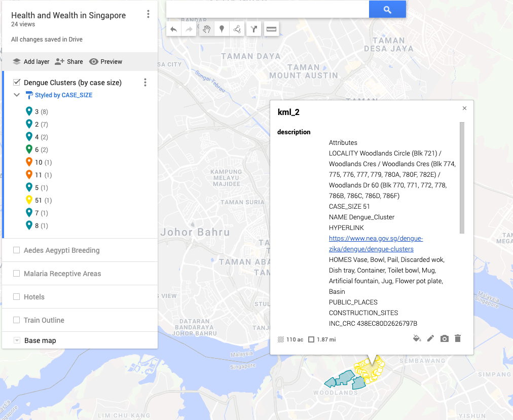
Task: Enable the Train Outline layer checkbox
Action: click(16, 320)
